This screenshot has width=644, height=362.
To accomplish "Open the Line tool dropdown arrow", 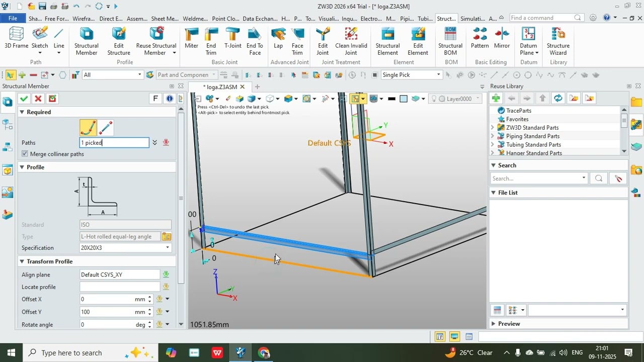I will pyautogui.click(x=59, y=53).
